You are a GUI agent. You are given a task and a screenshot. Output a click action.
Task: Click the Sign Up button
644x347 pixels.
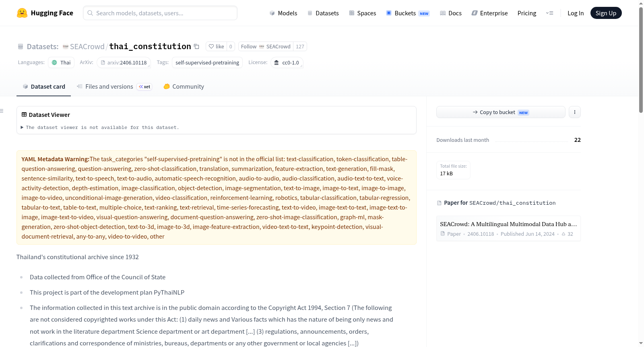(606, 13)
